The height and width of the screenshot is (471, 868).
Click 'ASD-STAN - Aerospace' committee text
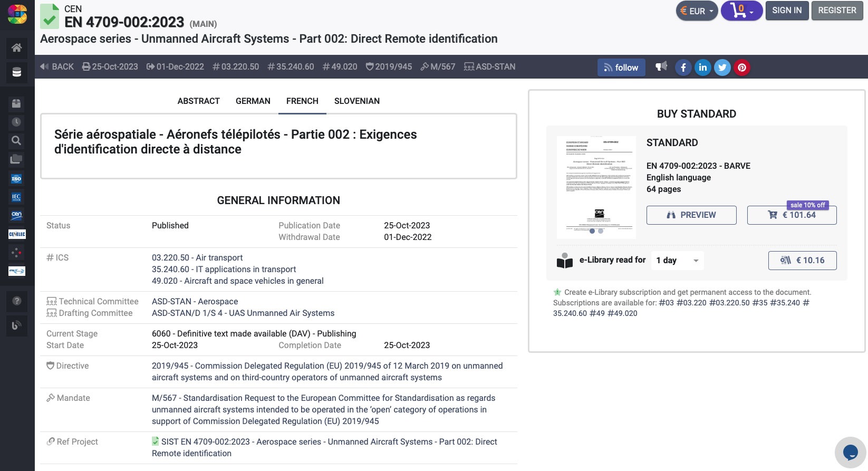(x=195, y=302)
